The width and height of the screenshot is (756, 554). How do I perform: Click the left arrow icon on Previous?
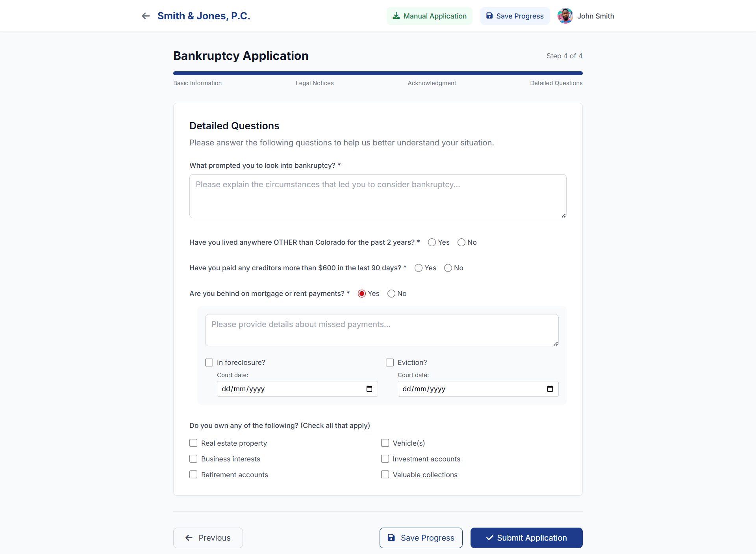point(189,538)
